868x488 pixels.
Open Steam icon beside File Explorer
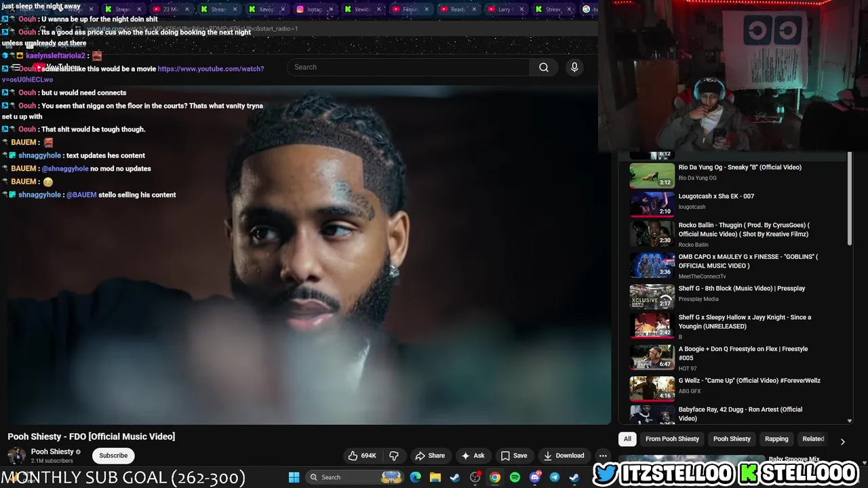pyautogui.click(x=455, y=477)
